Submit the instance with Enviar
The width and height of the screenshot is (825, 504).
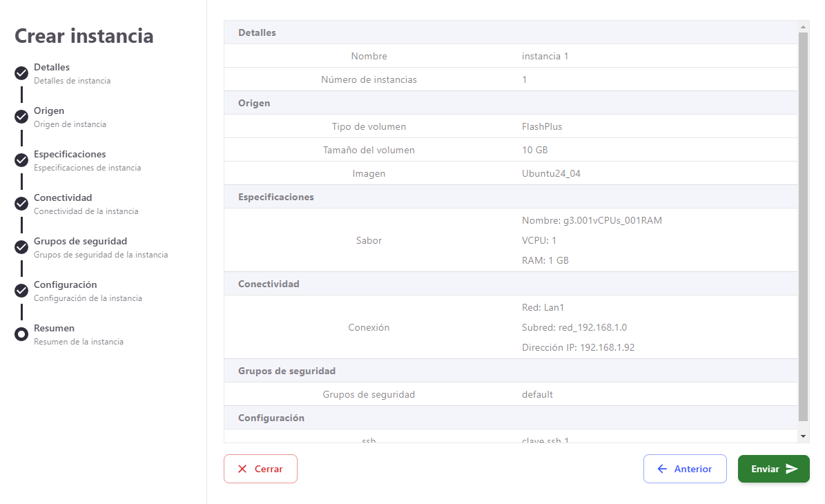[x=773, y=469]
